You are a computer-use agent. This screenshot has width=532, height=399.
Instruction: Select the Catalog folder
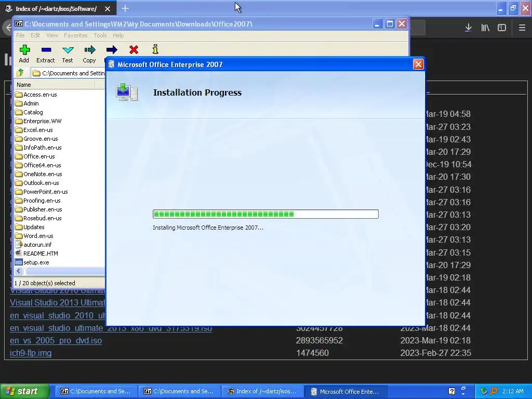point(29,112)
